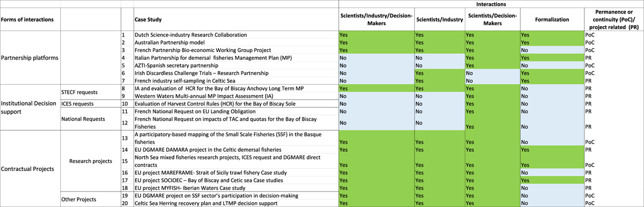Select the 'Research projects' subcategory cell
Viewport: 644px width, 207px height.
point(91,161)
